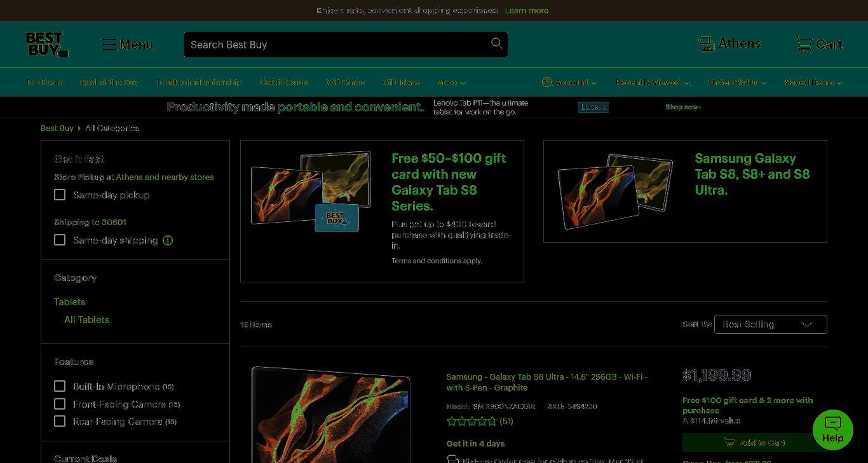Check the Front-Facing Camera filter
This screenshot has height=463, width=868.
tap(60, 404)
